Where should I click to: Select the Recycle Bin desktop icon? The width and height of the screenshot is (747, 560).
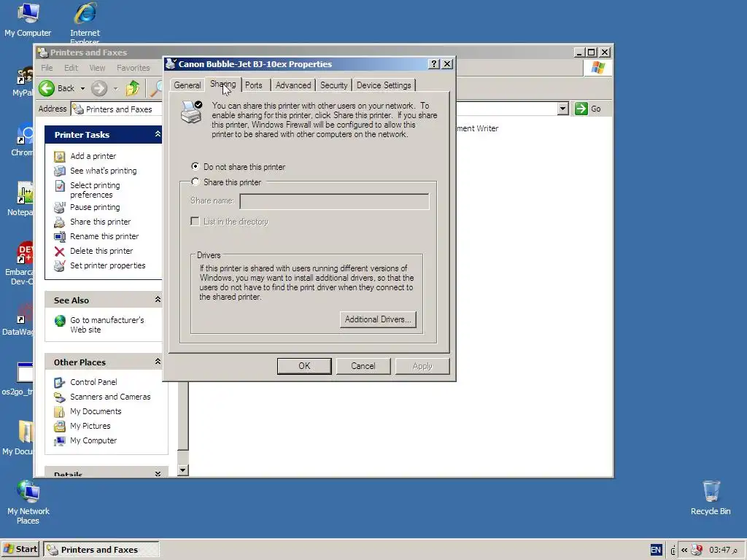tap(711, 497)
